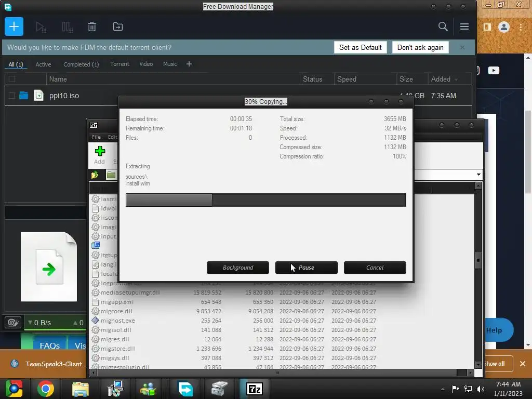The image size is (532, 399).
Task: Select migsys.dll in 7-Zip list
Action: pyautogui.click(x=115, y=358)
